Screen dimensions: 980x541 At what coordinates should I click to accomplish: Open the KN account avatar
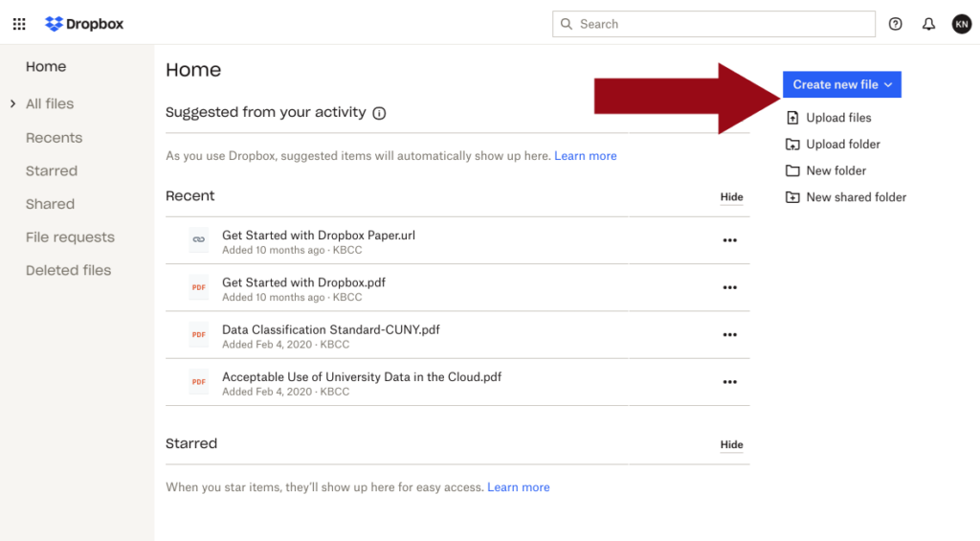tap(962, 24)
